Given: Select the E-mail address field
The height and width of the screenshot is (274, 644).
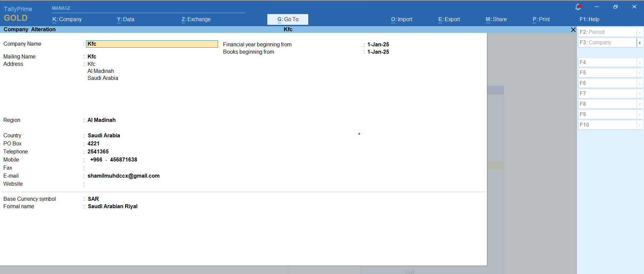Looking at the screenshot, I should pos(123,176).
